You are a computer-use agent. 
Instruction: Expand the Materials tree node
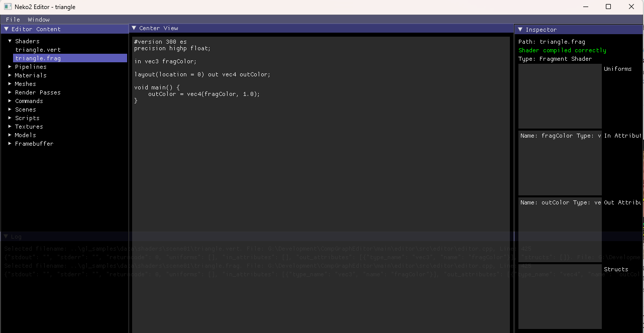tap(10, 75)
